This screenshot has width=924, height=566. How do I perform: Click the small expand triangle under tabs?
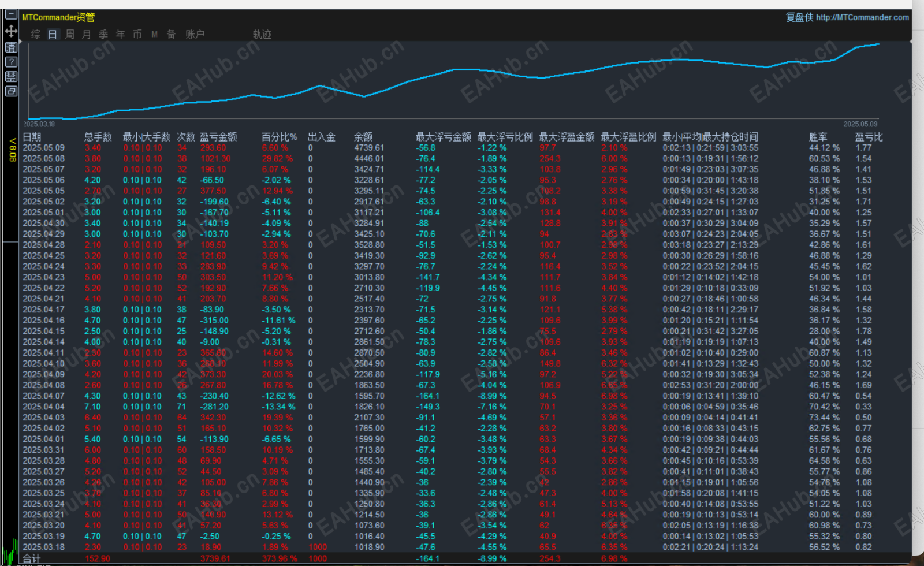(x=20, y=42)
